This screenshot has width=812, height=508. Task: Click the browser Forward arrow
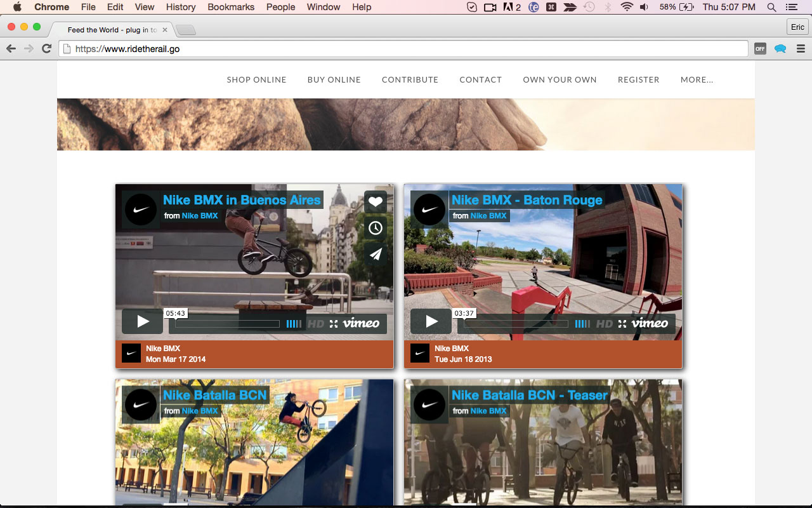pos(29,49)
